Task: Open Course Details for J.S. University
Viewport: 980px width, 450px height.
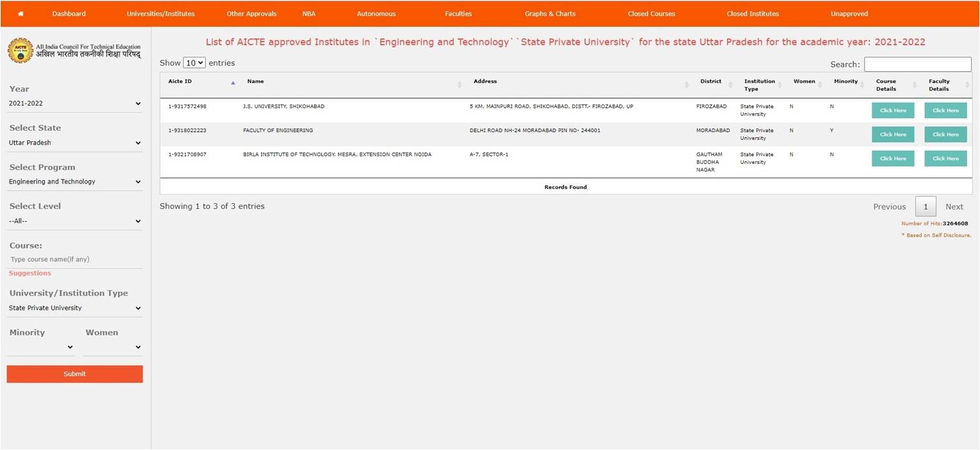Action: [893, 110]
